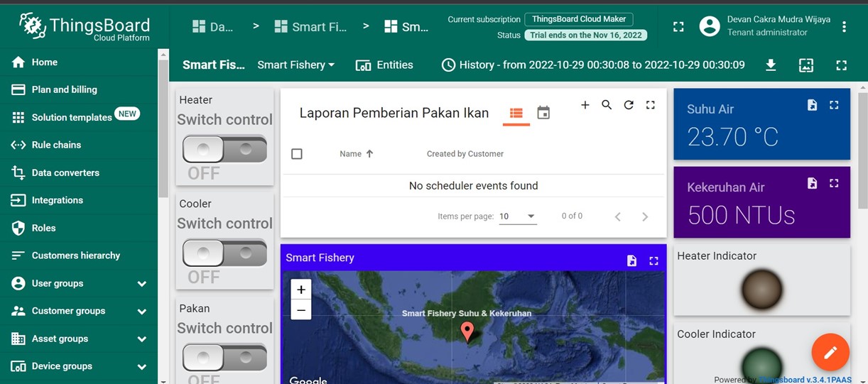The height and width of the screenshot is (384, 868).
Task: Expand Suhu Air widget fullscreen
Action: (834, 105)
